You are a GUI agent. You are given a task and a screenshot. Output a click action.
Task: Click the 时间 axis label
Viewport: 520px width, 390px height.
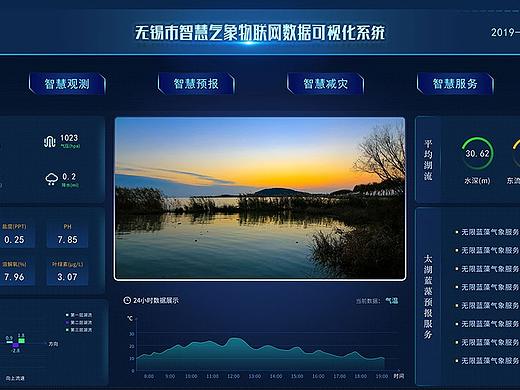(399, 376)
